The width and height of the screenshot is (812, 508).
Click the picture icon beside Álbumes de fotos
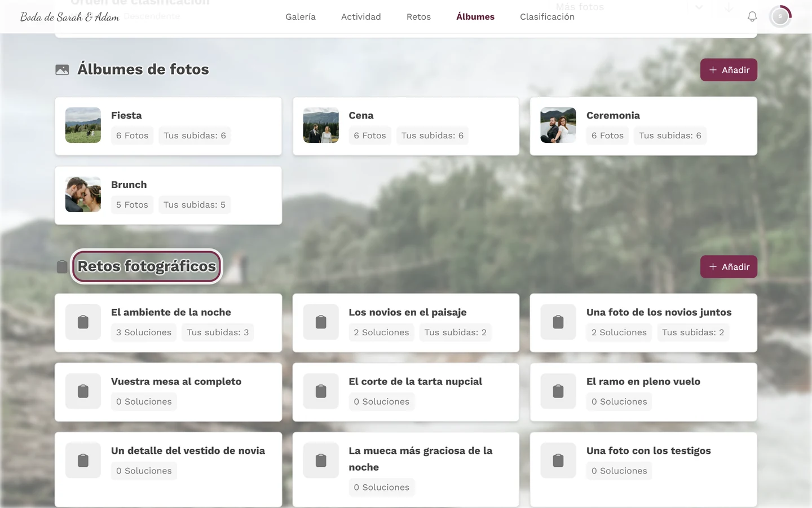(x=62, y=69)
